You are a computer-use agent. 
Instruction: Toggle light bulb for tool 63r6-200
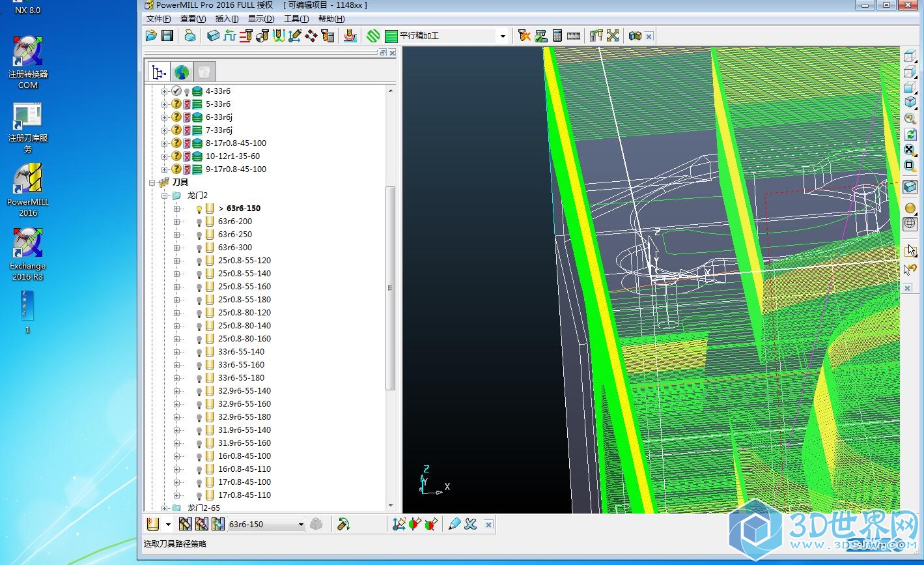click(x=199, y=222)
